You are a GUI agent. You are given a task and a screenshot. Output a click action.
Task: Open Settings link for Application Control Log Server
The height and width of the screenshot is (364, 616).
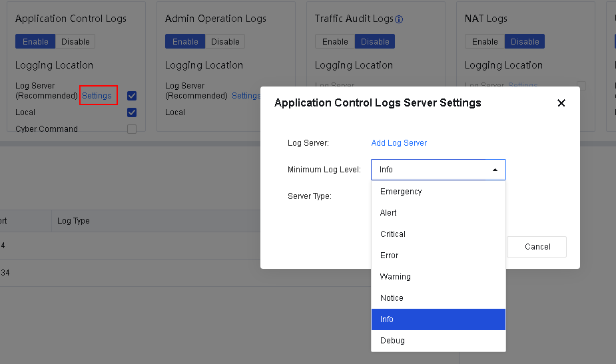97,96
